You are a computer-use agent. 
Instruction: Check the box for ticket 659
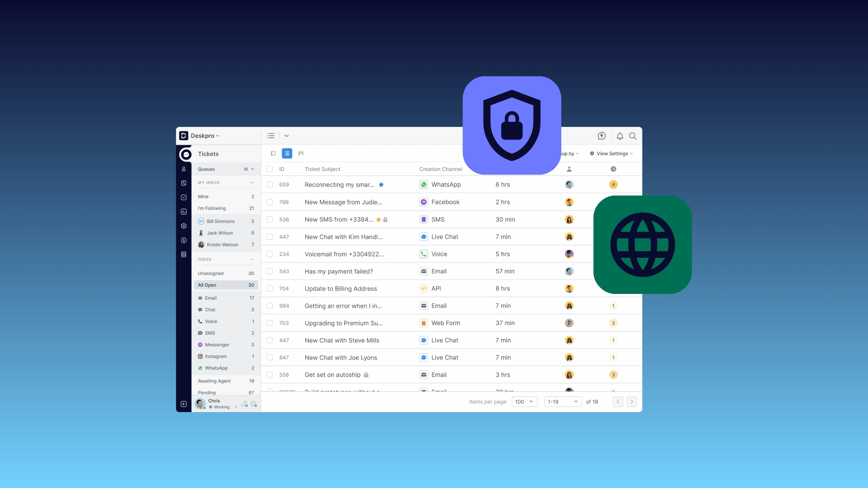270,185
